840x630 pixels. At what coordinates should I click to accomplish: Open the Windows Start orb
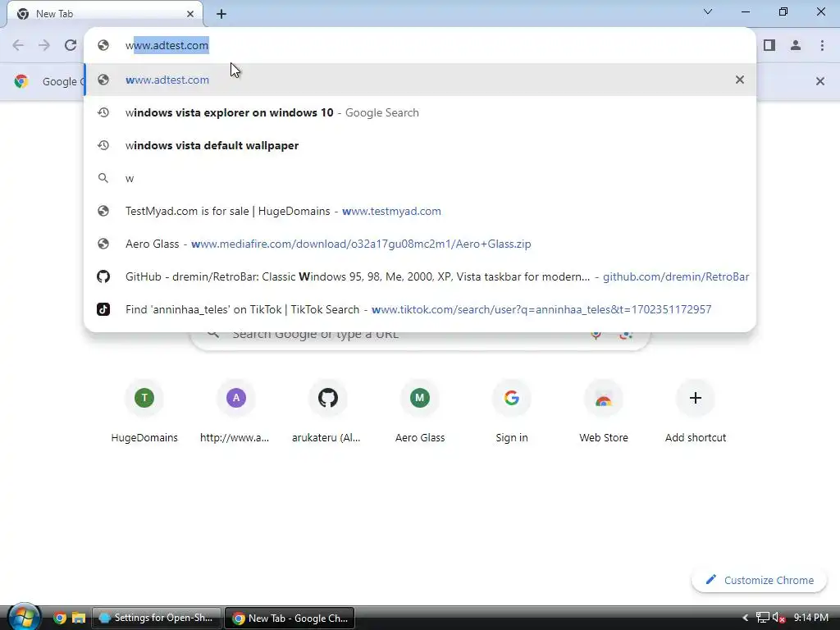click(24, 617)
